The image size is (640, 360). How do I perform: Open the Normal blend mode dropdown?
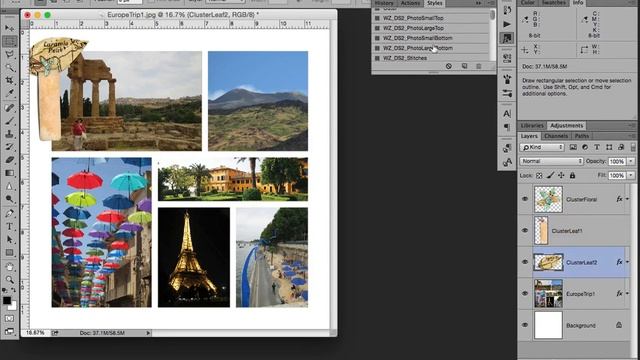(551, 161)
